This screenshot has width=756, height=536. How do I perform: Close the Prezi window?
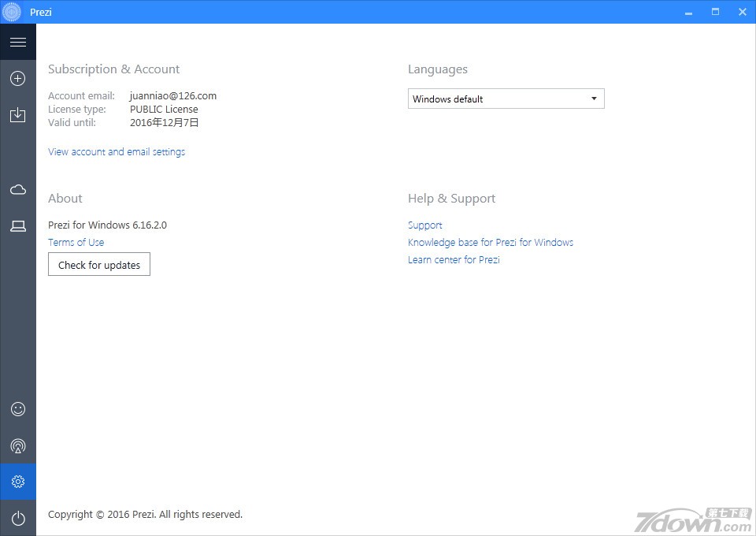[x=743, y=12]
